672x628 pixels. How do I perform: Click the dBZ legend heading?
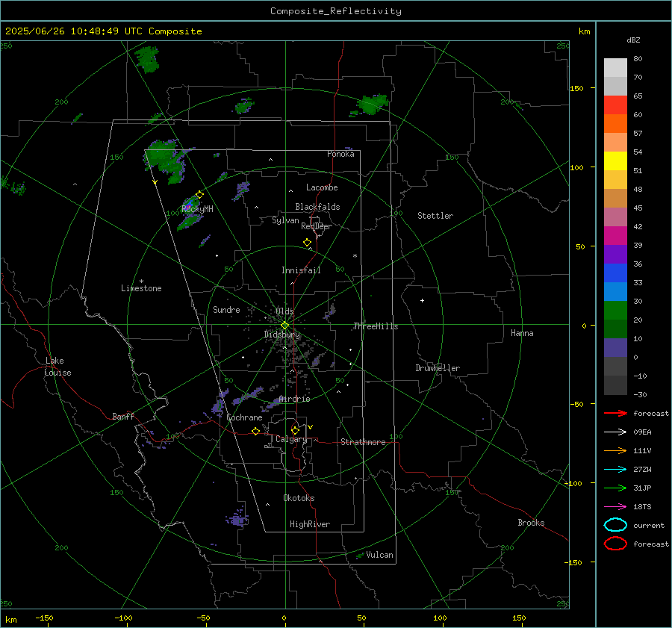633,40
